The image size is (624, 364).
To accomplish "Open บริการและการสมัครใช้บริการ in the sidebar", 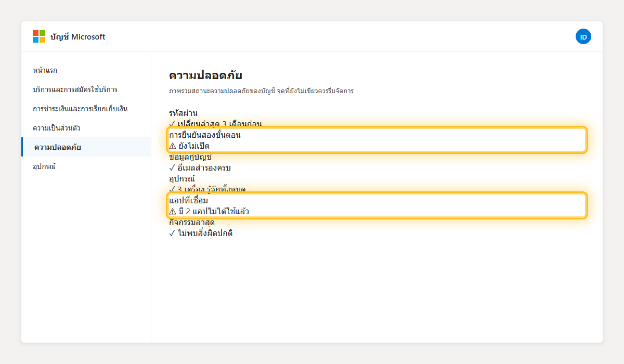I will (86, 89).
